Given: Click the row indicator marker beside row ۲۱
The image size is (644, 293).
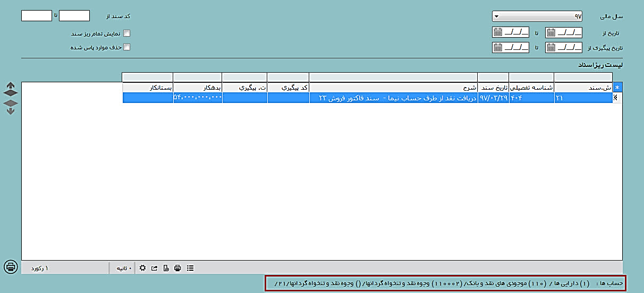Looking at the screenshot, I should 617,98.
